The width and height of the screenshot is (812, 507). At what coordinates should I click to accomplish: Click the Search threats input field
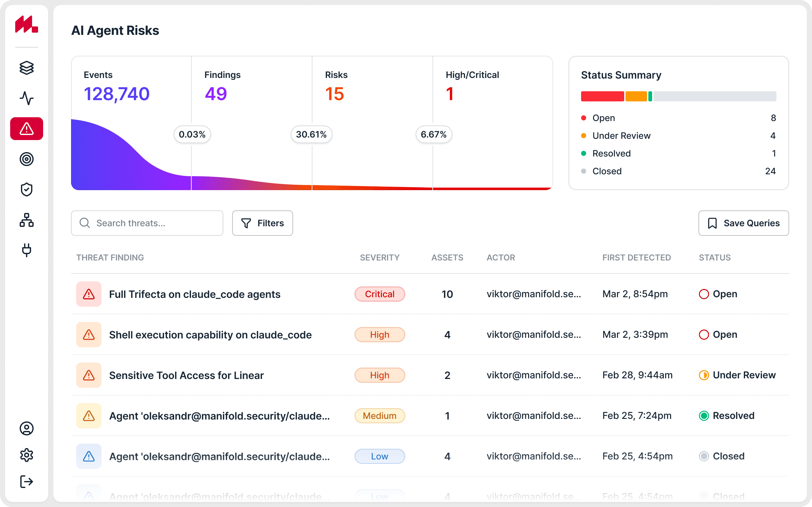pyautogui.click(x=147, y=223)
